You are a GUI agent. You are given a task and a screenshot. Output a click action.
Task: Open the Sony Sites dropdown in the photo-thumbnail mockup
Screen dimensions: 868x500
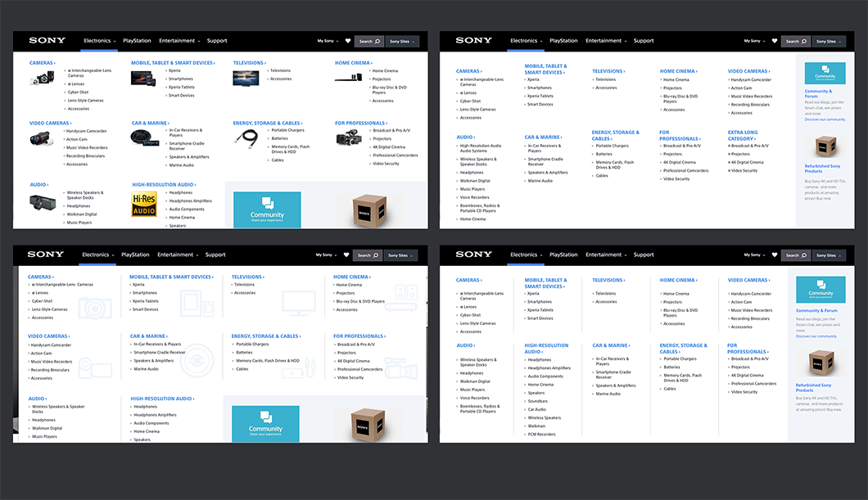[x=402, y=41]
